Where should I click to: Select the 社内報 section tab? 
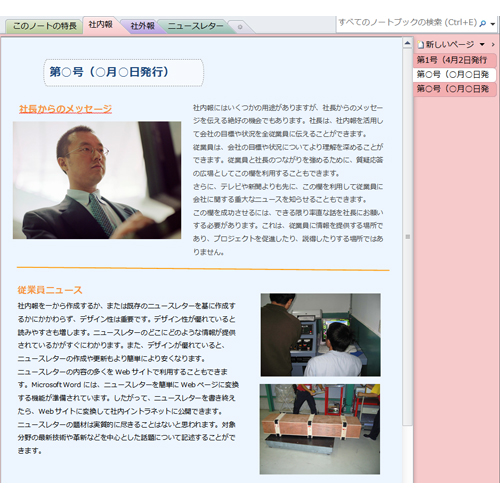100,24
